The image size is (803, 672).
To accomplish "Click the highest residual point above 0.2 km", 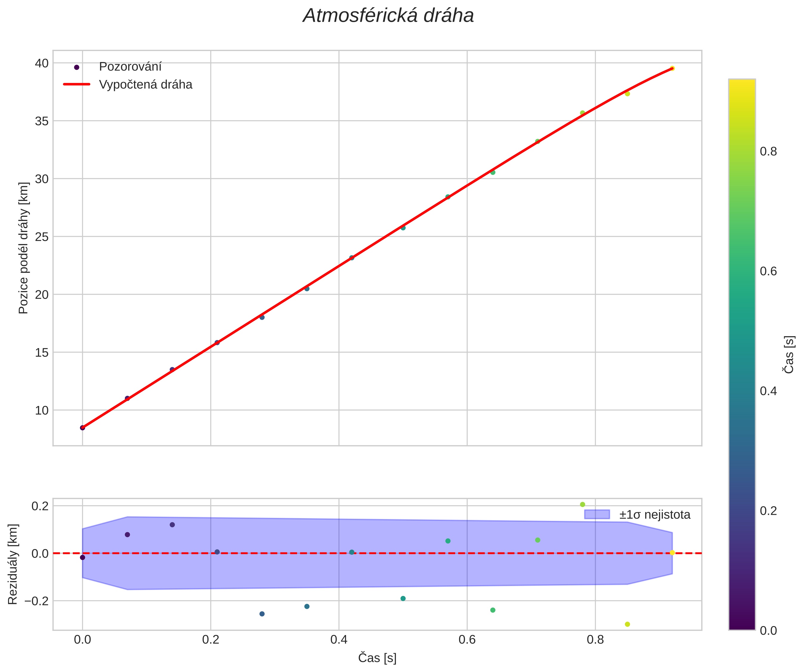I will coord(582,505).
